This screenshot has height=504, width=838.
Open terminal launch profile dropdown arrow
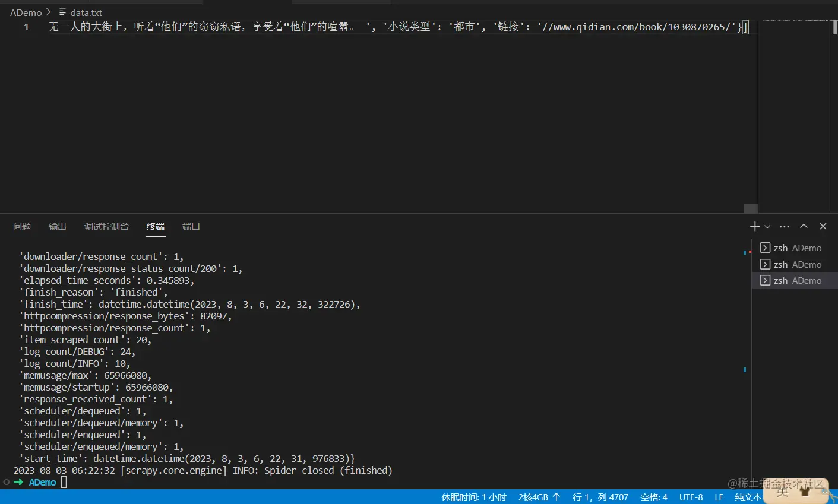click(767, 227)
